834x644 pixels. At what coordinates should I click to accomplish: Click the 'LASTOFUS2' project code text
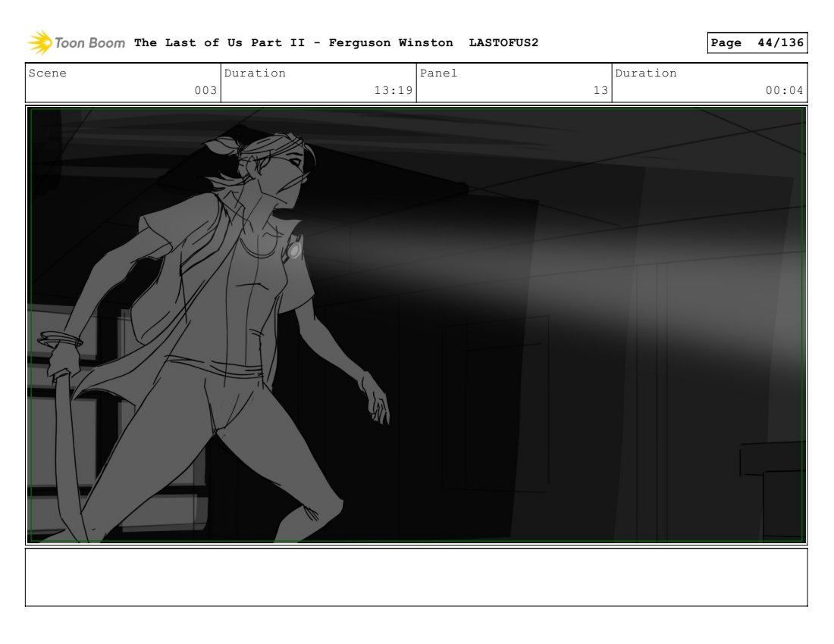pos(503,42)
